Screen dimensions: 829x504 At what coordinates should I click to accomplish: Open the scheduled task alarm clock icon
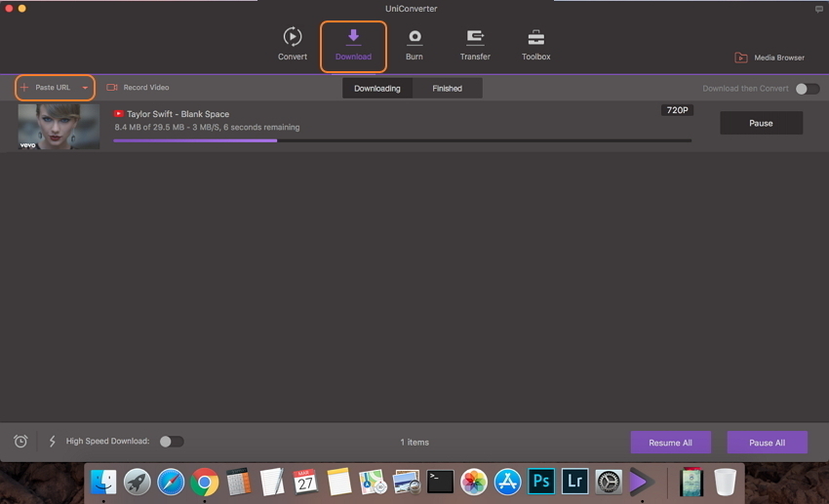[x=20, y=442]
